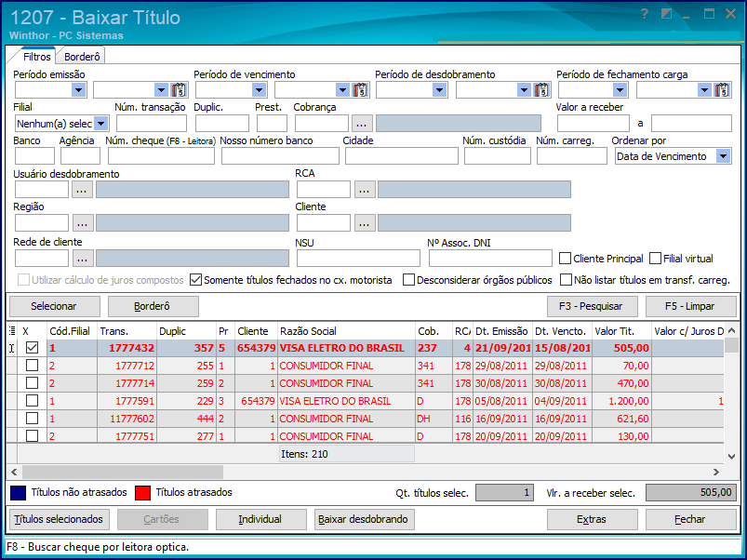Click the help question mark in title bar
Viewport: 747px width, 560px height.
click(645, 14)
